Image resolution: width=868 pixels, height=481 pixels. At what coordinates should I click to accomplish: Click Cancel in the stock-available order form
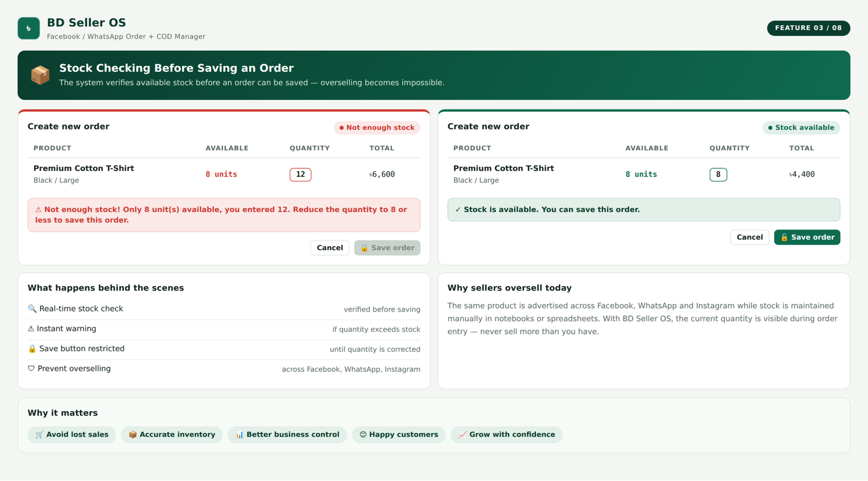tap(750, 237)
